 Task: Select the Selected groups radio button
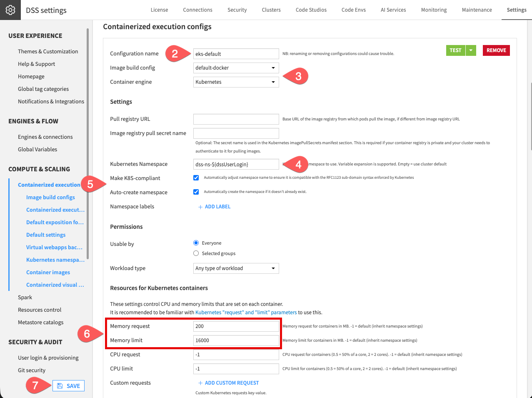click(x=196, y=253)
